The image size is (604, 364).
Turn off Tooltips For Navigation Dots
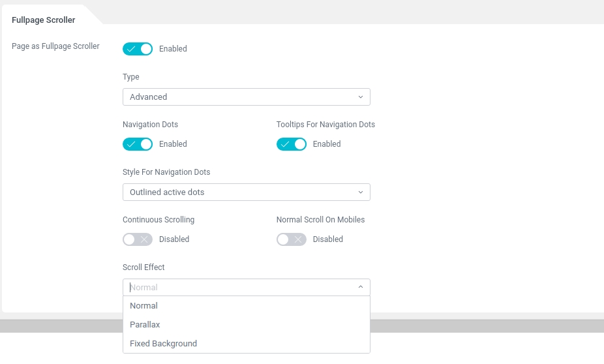292,144
